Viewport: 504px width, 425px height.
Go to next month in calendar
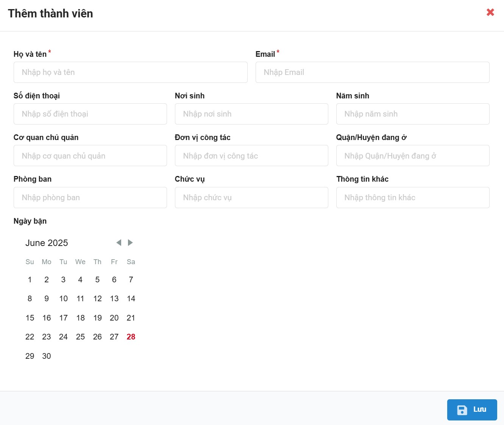pos(130,243)
